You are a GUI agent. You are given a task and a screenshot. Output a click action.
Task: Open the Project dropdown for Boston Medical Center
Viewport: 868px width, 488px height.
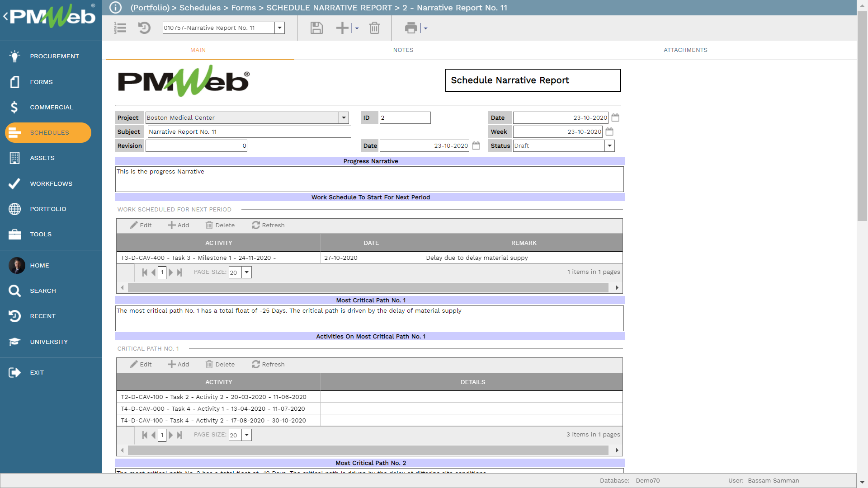[344, 117]
